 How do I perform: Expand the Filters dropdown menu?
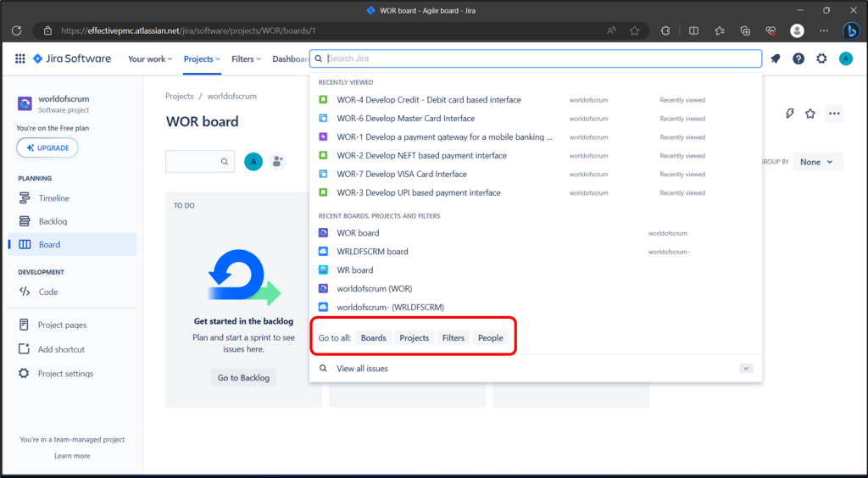pyautogui.click(x=247, y=58)
